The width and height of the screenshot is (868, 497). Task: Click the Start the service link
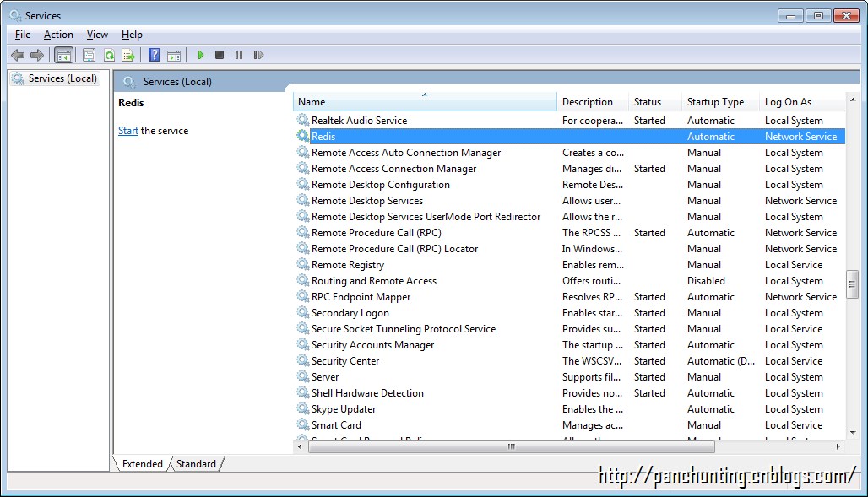click(128, 131)
